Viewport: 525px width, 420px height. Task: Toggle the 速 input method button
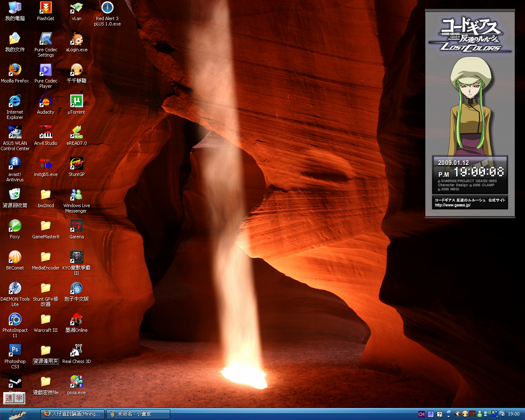[9, 398]
